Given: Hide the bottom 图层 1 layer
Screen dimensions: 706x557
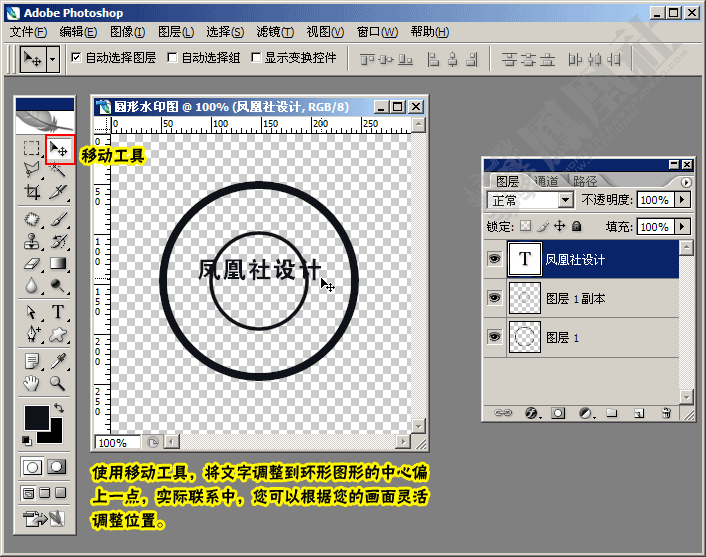Looking at the screenshot, I should point(494,337).
